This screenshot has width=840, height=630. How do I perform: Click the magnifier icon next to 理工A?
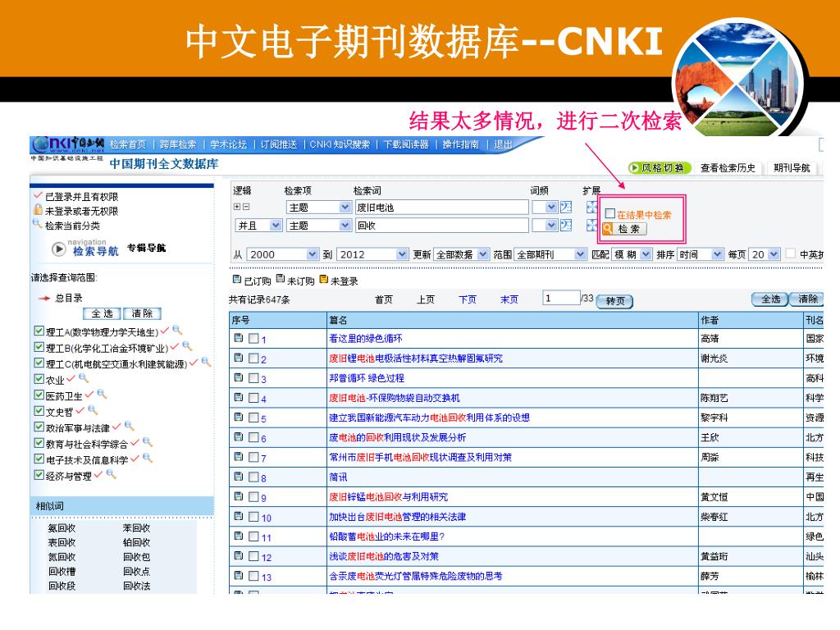pyautogui.click(x=177, y=331)
